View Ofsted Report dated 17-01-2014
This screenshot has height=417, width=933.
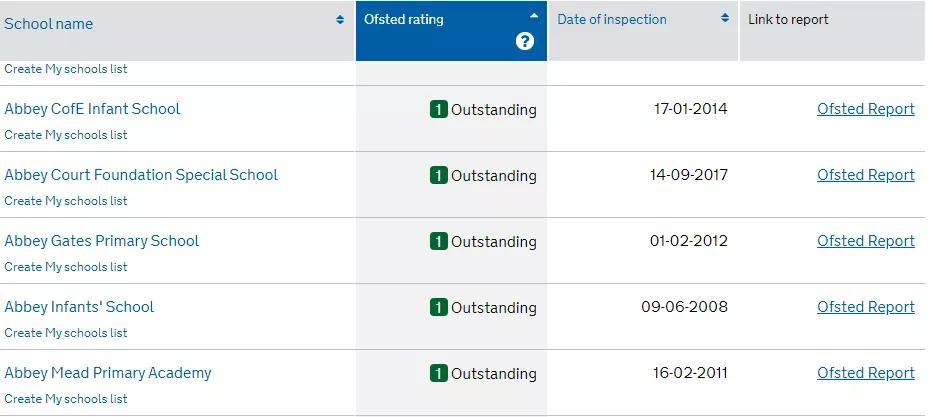point(866,109)
